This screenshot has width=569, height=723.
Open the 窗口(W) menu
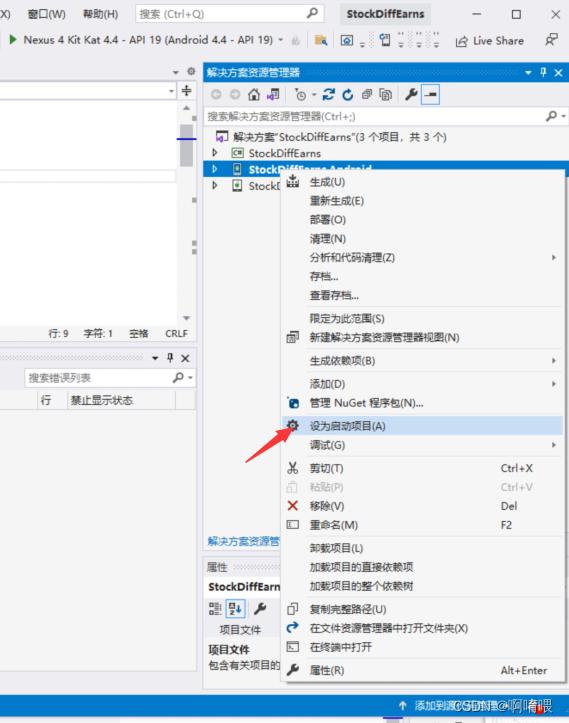pos(46,14)
